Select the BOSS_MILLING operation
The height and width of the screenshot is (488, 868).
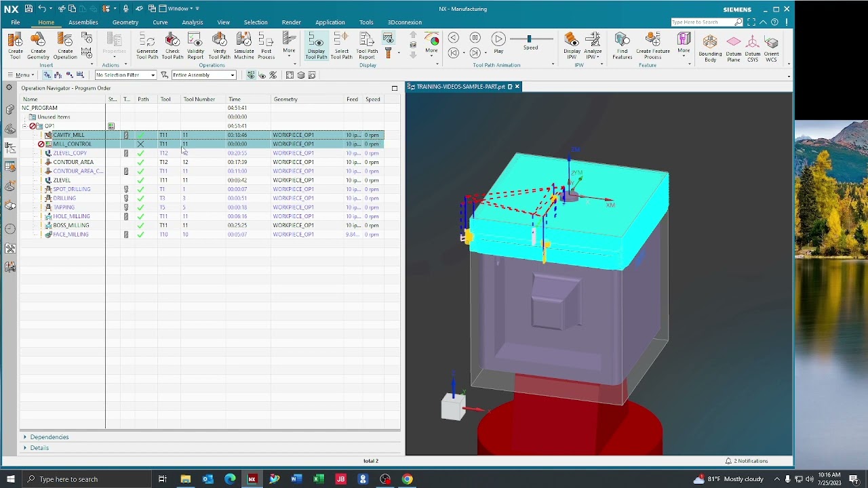point(71,225)
